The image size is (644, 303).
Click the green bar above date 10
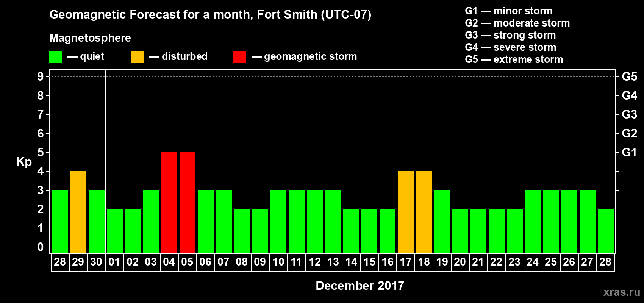pyautogui.click(x=278, y=222)
